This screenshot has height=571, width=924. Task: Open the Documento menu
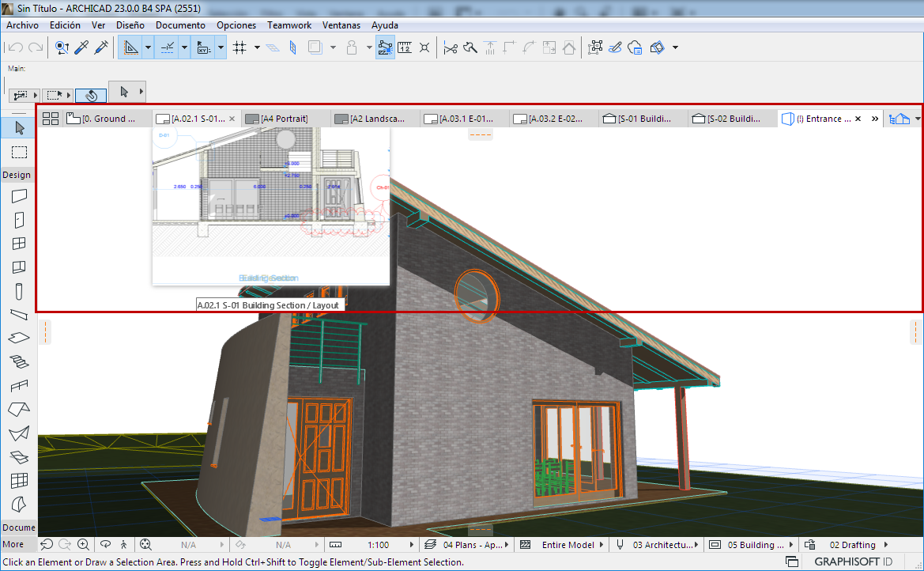pos(180,25)
